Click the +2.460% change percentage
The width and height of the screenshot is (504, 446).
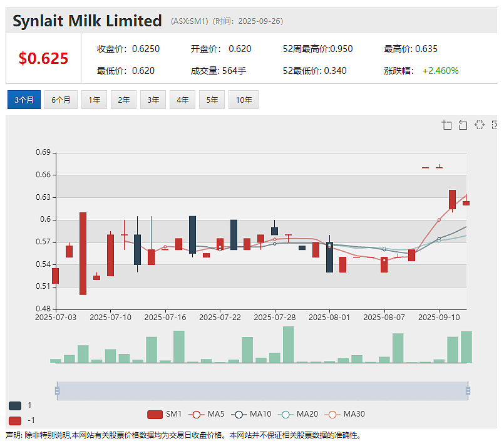coord(440,71)
